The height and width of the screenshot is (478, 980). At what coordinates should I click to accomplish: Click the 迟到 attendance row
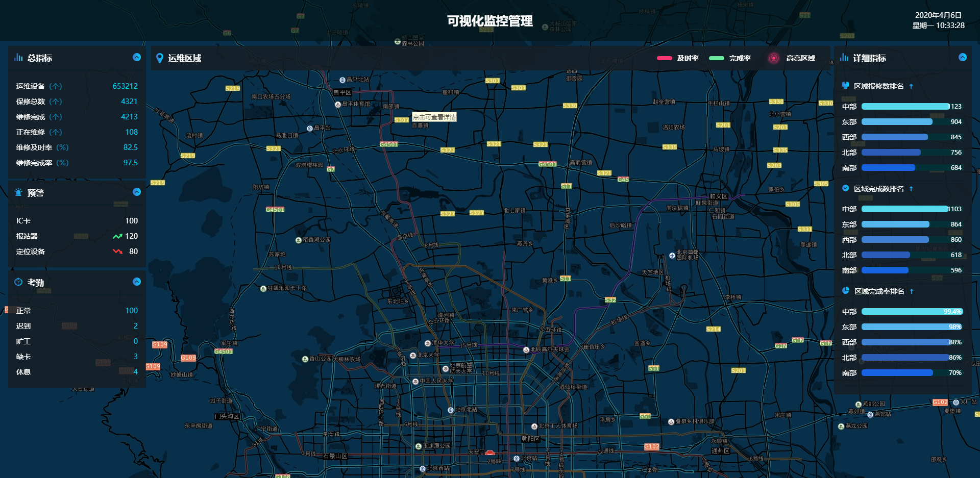click(x=77, y=326)
